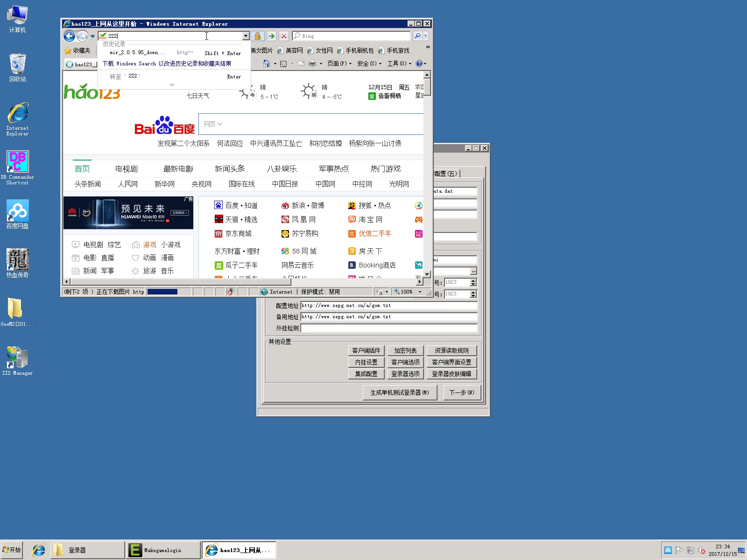Screen dimensions: 747x560
Task: Open the 人民网 news link
Action: (x=128, y=184)
